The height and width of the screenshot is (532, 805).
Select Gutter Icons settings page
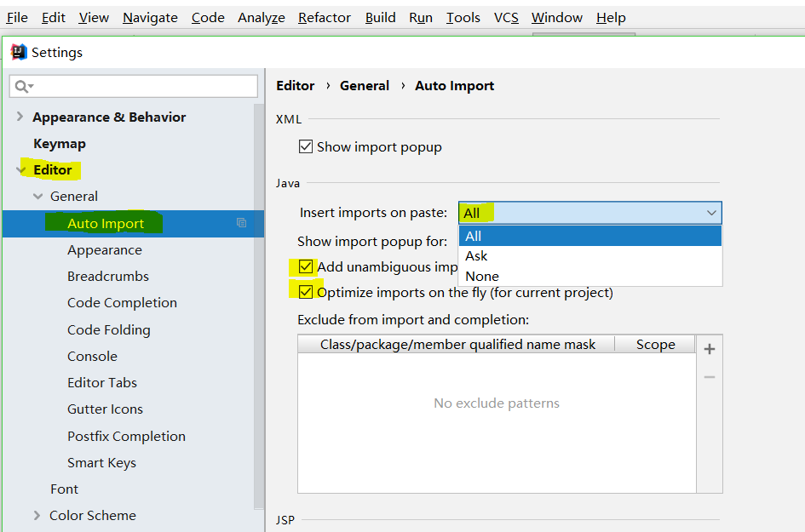coord(106,409)
